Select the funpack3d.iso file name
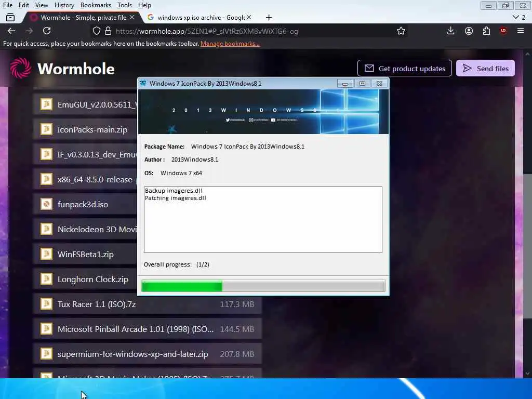 tap(83, 204)
